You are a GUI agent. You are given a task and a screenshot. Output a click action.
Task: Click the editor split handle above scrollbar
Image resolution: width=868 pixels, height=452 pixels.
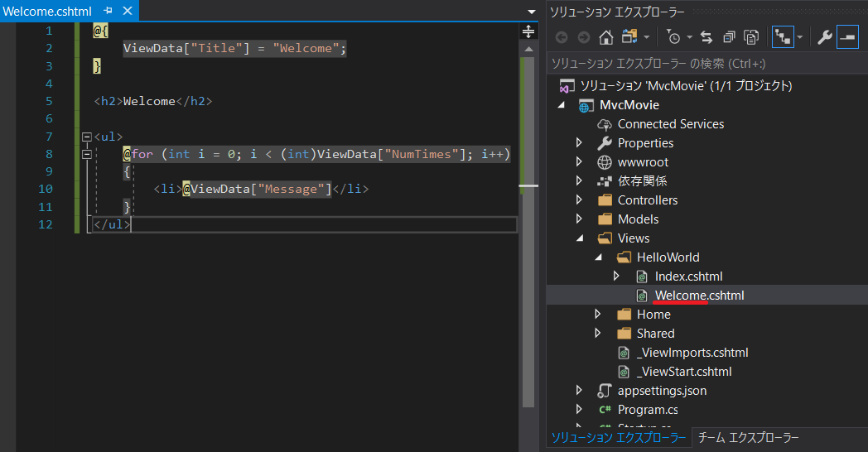coord(528,31)
